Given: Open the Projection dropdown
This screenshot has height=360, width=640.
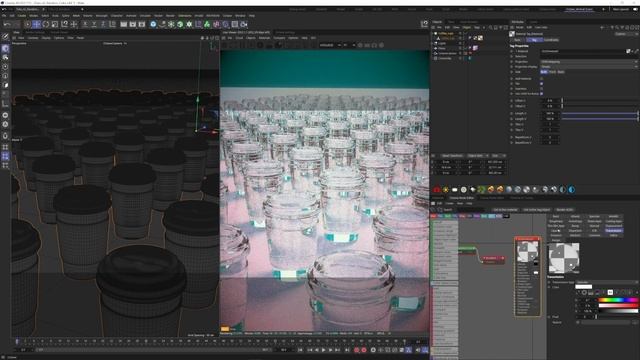Looking at the screenshot, I should tap(589, 62).
